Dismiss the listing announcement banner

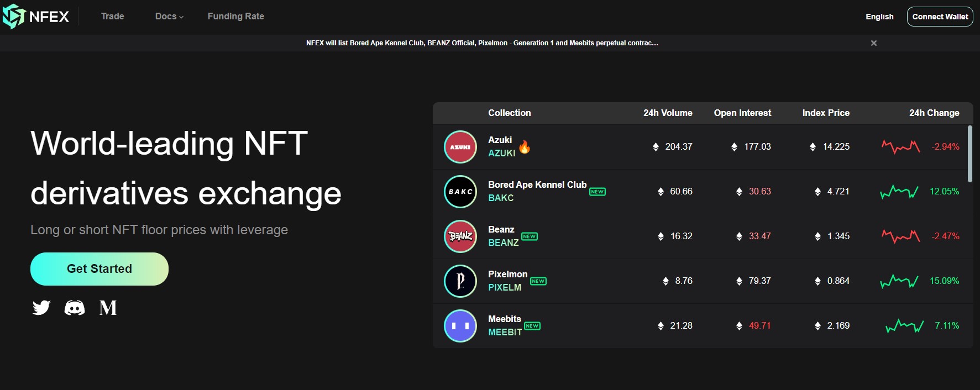[x=874, y=43]
